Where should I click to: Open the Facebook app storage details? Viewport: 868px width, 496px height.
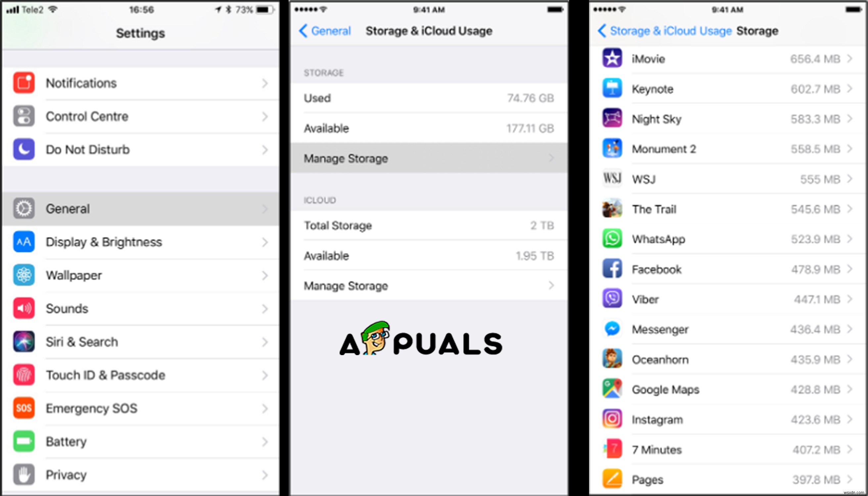tap(723, 269)
